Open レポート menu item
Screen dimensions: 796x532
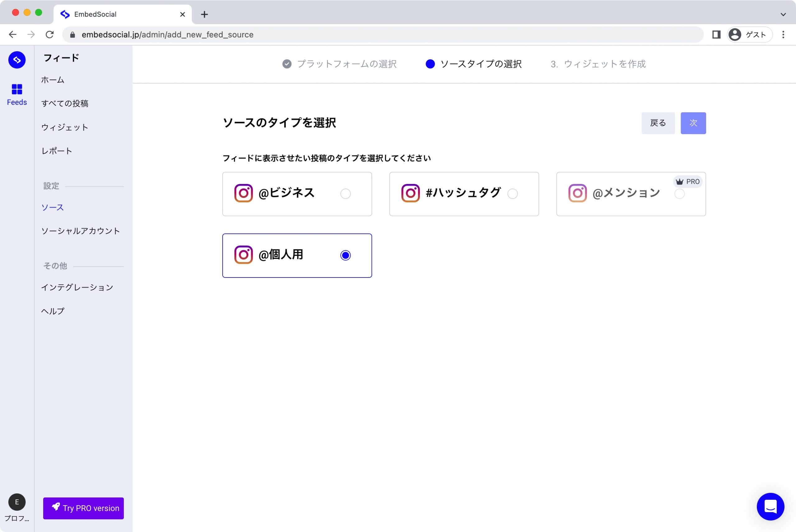point(57,151)
